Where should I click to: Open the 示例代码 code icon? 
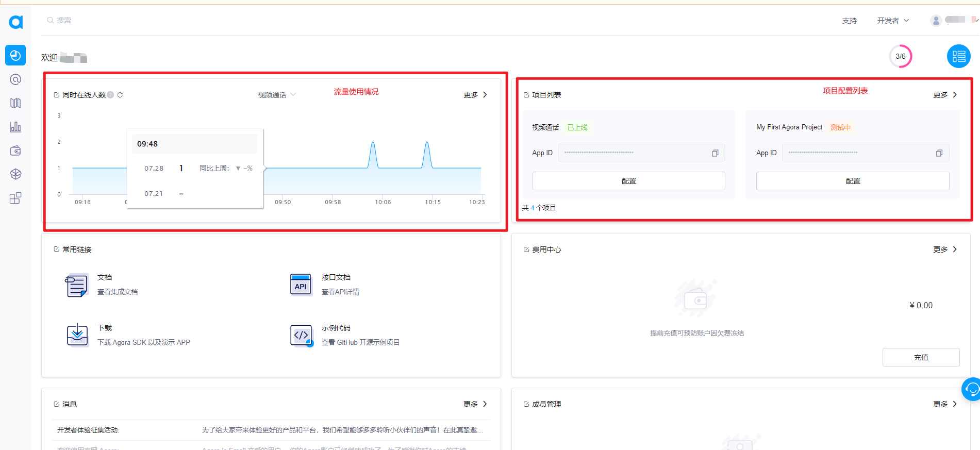301,336
